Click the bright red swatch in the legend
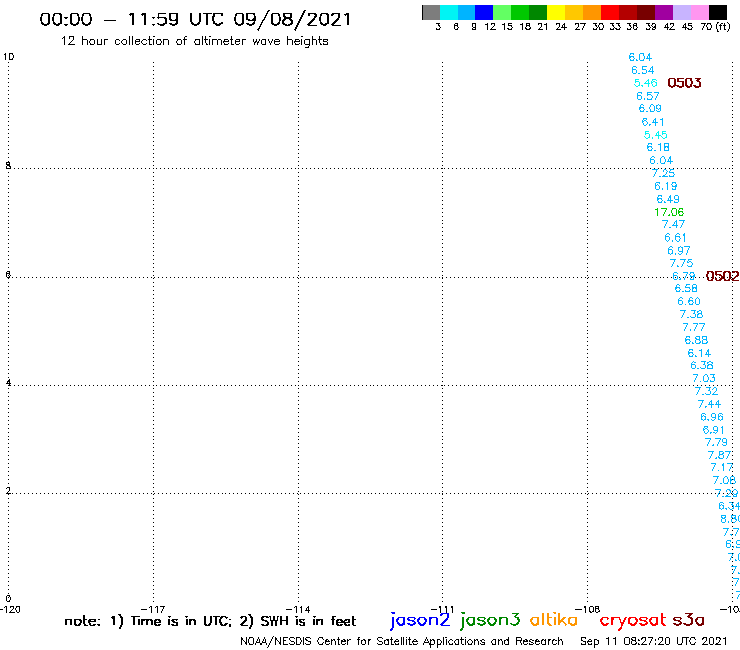 point(610,12)
